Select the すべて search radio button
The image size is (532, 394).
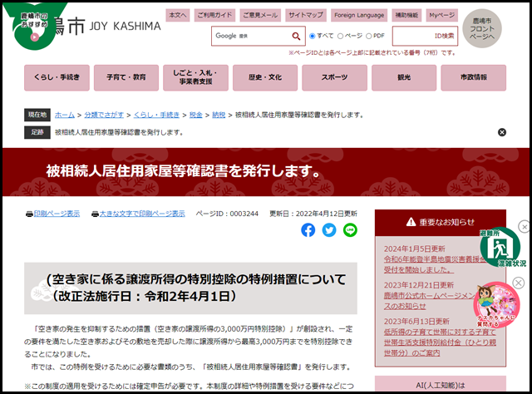[x=313, y=36]
